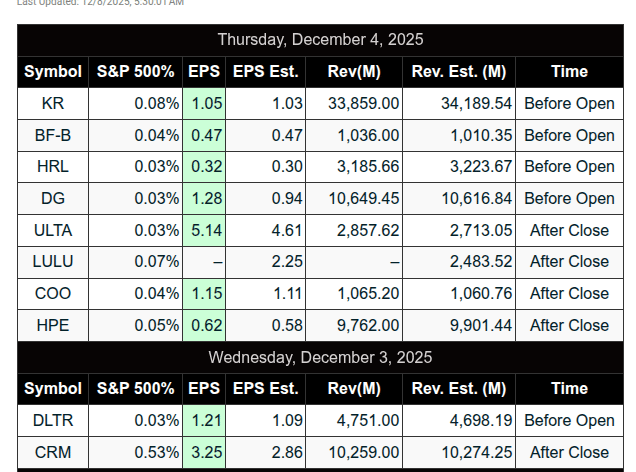Open the HPE ticker symbol
636x472 pixels.
(x=53, y=325)
